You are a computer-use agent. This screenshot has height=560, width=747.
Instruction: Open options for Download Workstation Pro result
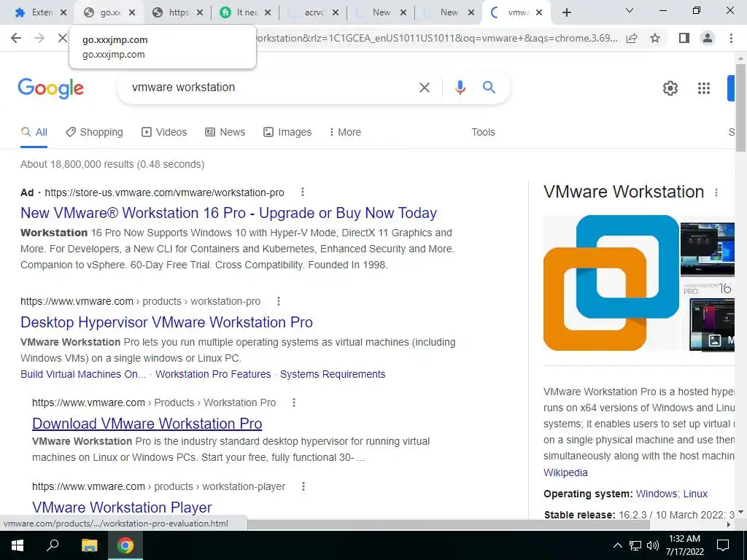pyautogui.click(x=294, y=402)
